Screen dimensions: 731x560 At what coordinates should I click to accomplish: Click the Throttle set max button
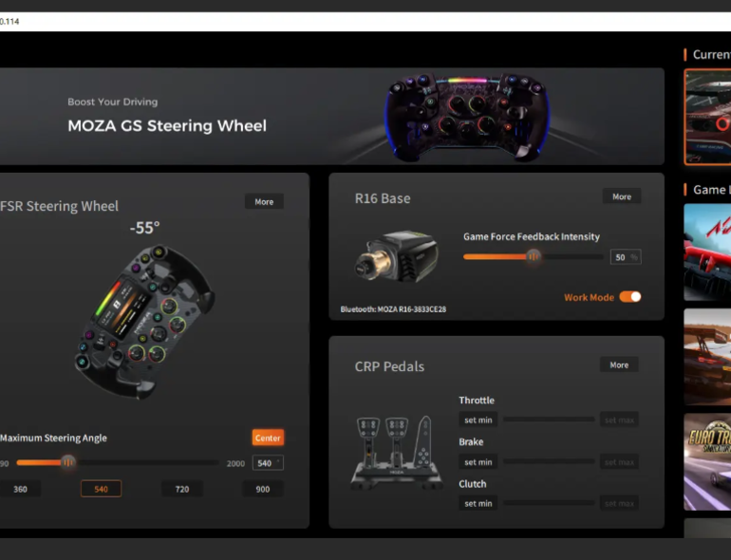(x=619, y=420)
